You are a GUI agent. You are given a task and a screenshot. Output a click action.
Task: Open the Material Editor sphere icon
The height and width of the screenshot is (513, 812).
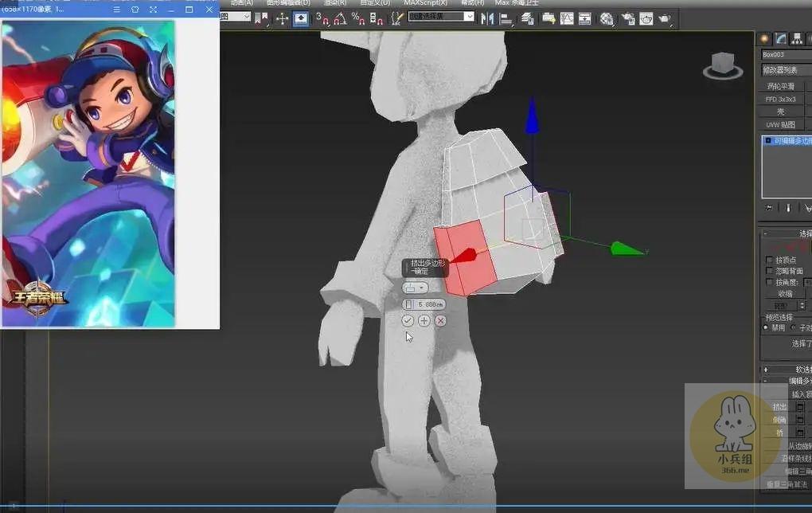pyautogui.click(x=607, y=19)
